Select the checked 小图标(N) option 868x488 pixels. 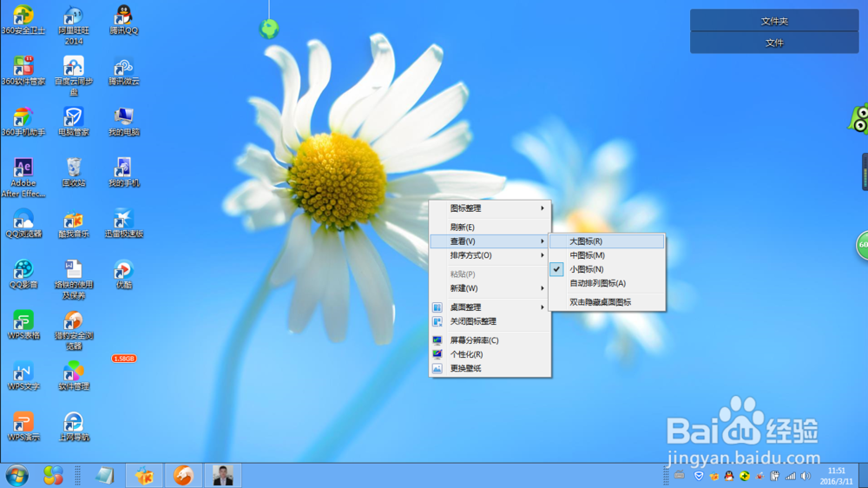[x=608, y=269]
